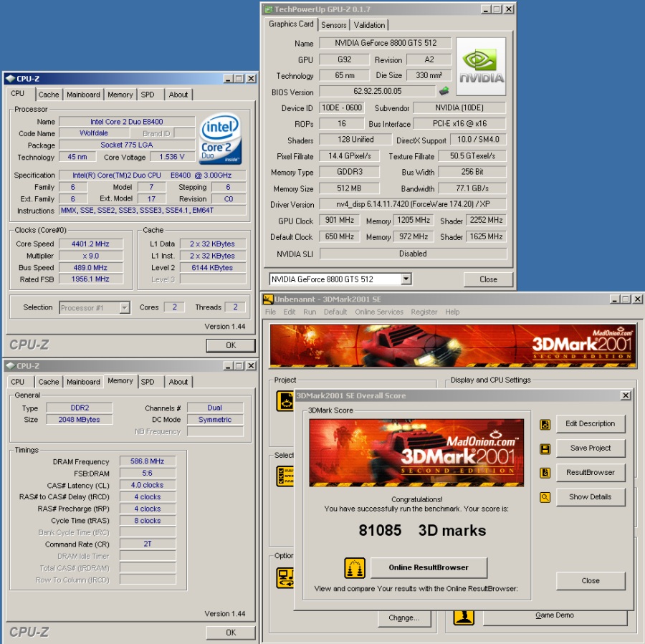645x644 pixels.
Task: Click the 3DMark2001 SE title bar icon
Action: (268, 299)
